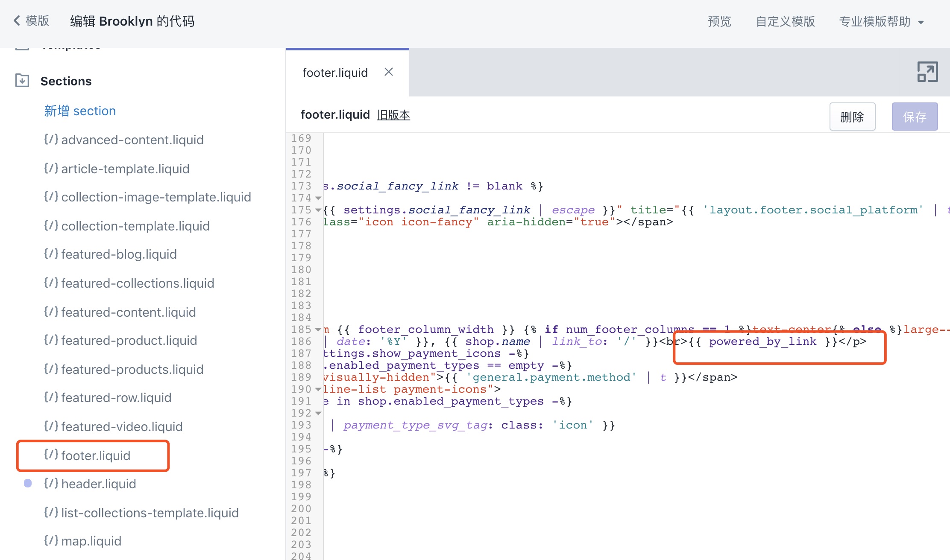Screen dimensions: 950x560
Task: Click the file icon beside featured-video.liquid
Action: tap(51, 426)
